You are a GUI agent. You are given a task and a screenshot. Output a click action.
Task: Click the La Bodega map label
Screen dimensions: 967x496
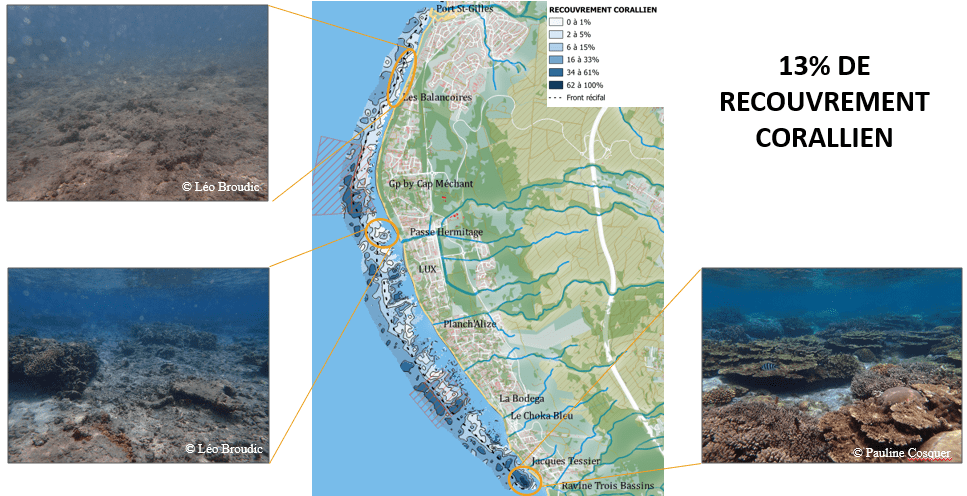coord(522,399)
